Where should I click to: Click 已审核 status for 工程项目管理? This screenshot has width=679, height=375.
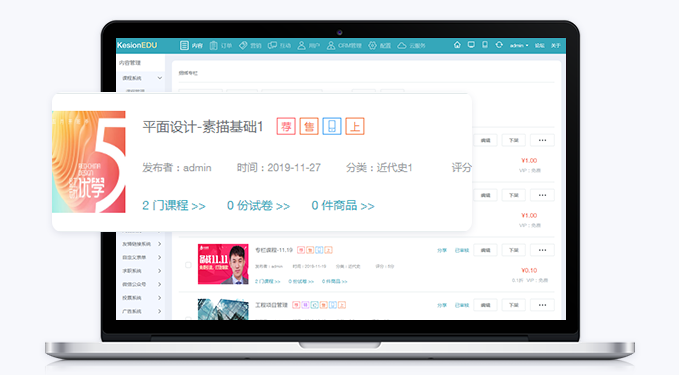(x=462, y=305)
